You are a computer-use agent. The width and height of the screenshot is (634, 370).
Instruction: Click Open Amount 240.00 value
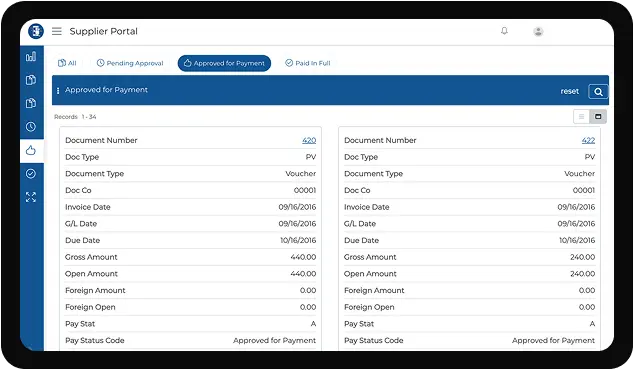(583, 274)
